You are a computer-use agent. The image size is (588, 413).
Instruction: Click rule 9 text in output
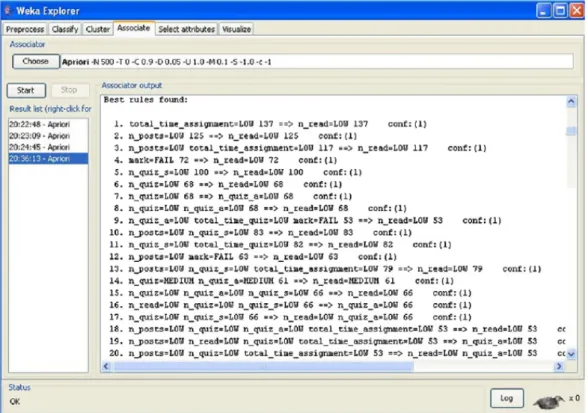pyautogui.click(x=308, y=221)
